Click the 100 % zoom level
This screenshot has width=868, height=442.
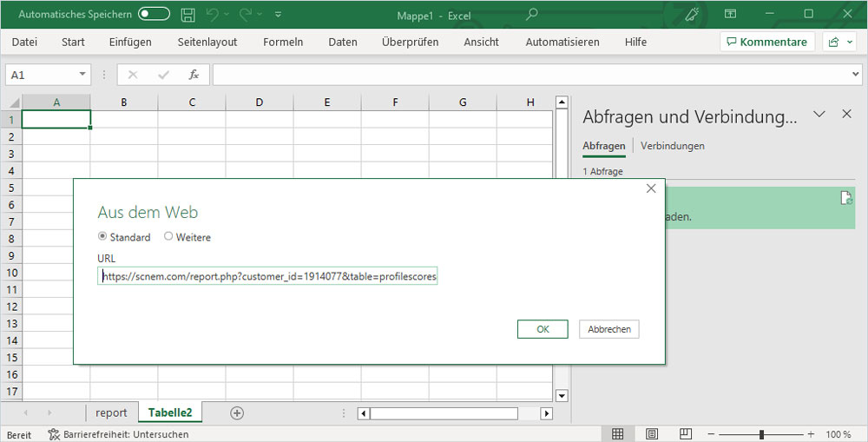[838, 434]
